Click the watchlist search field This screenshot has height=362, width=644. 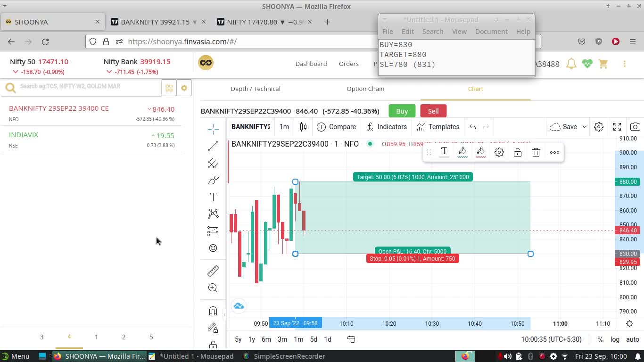[x=90, y=87]
